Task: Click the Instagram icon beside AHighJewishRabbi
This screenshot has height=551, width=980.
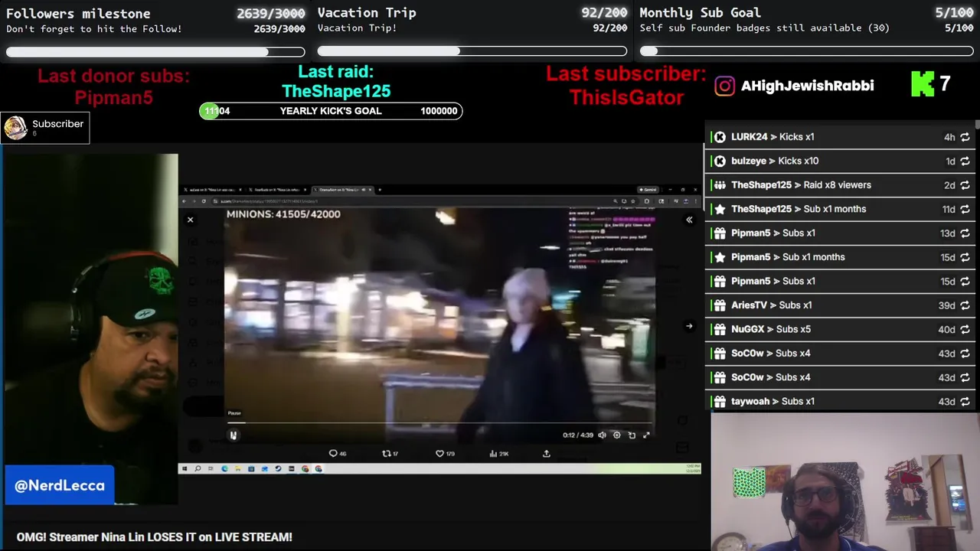Action: point(724,86)
